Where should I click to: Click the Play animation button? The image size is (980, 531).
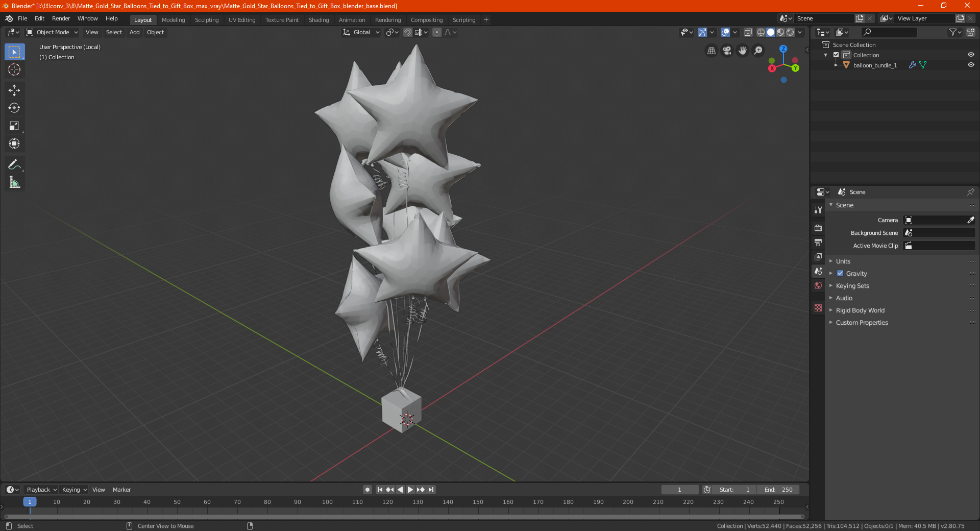[410, 490]
